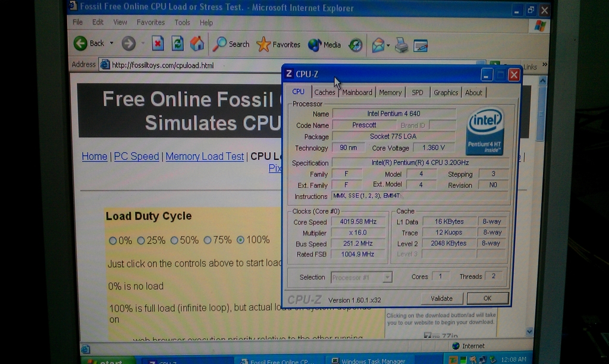Click OK in CPU-Z window
This screenshot has height=364, width=609.
pos(488,298)
